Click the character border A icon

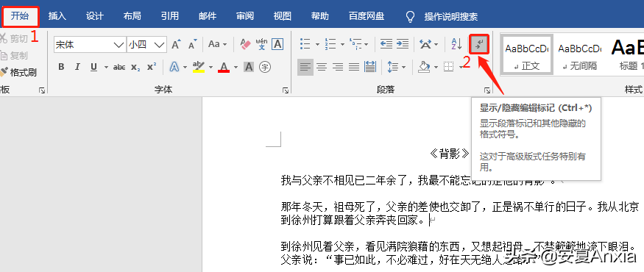coord(277,44)
